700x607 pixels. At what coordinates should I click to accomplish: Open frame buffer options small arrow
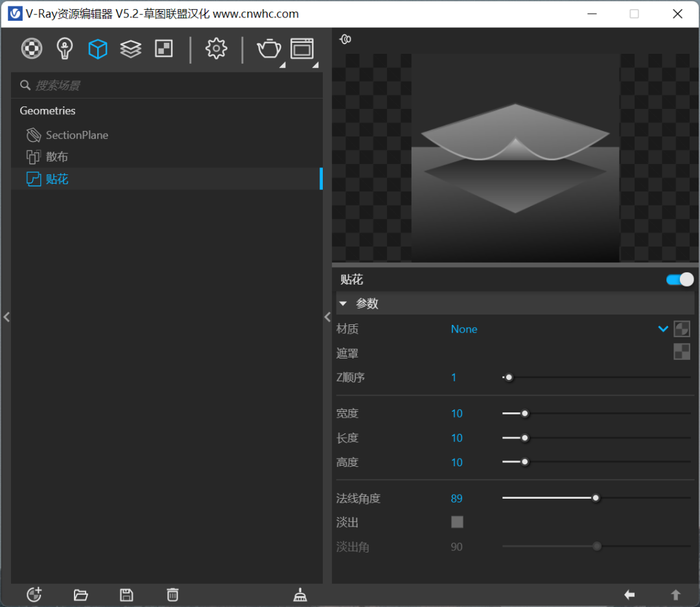pos(316,65)
